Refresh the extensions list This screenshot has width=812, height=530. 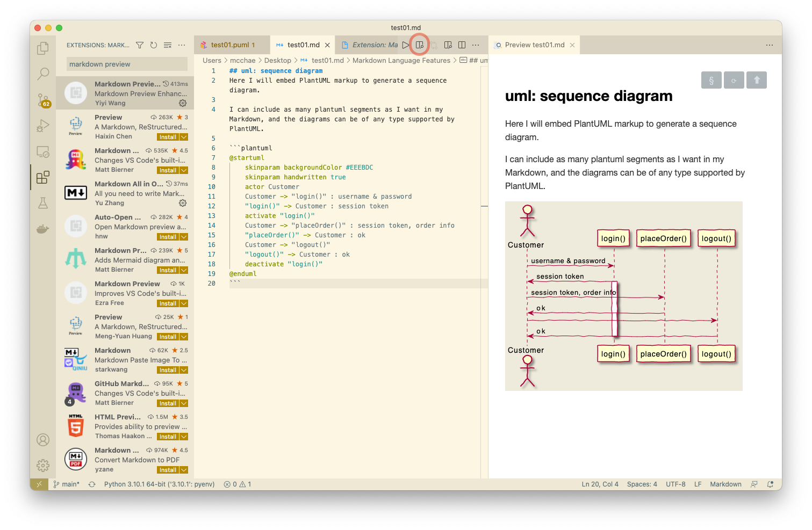[x=154, y=45]
